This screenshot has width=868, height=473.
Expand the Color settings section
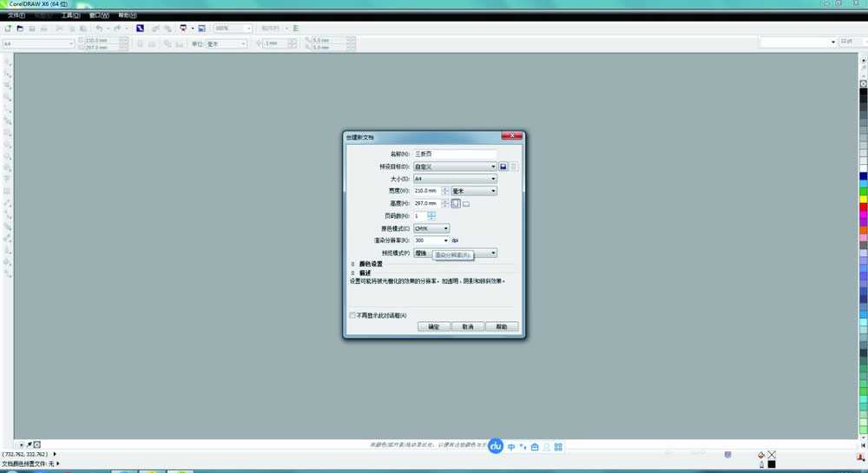(x=353, y=263)
